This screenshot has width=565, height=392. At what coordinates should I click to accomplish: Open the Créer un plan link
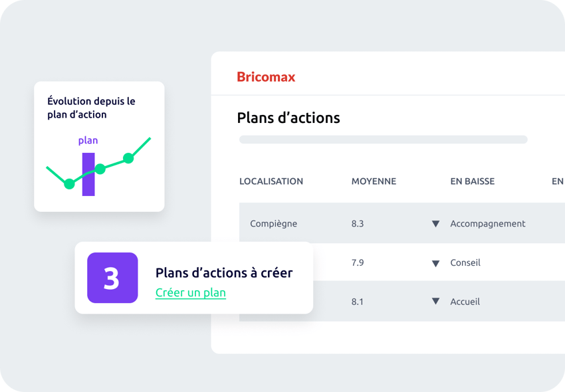coord(191,292)
